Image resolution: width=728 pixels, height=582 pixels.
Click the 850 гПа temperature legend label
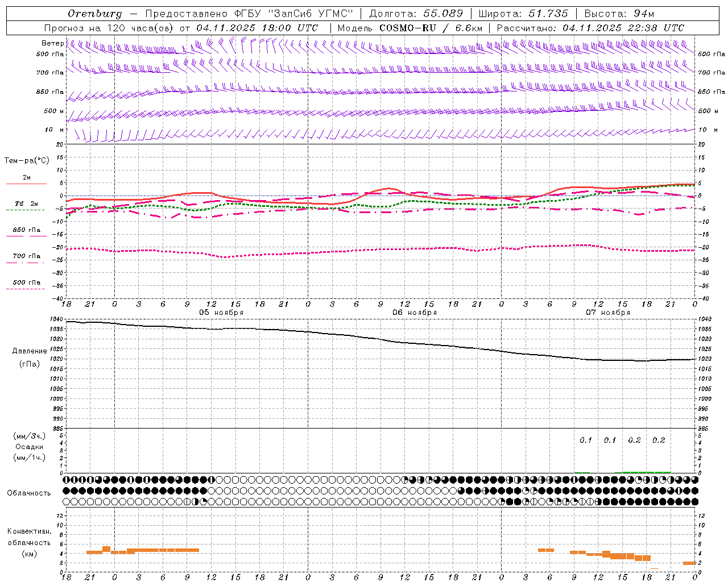(x=27, y=230)
